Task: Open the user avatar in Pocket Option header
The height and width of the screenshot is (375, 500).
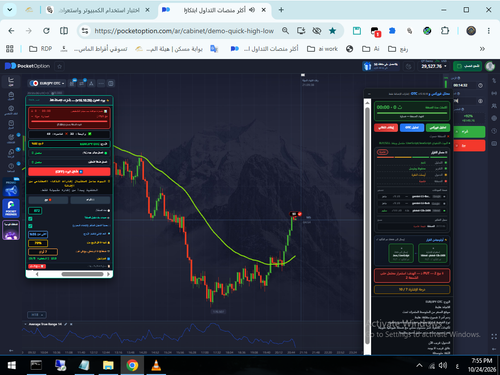Action: (x=490, y=66)
